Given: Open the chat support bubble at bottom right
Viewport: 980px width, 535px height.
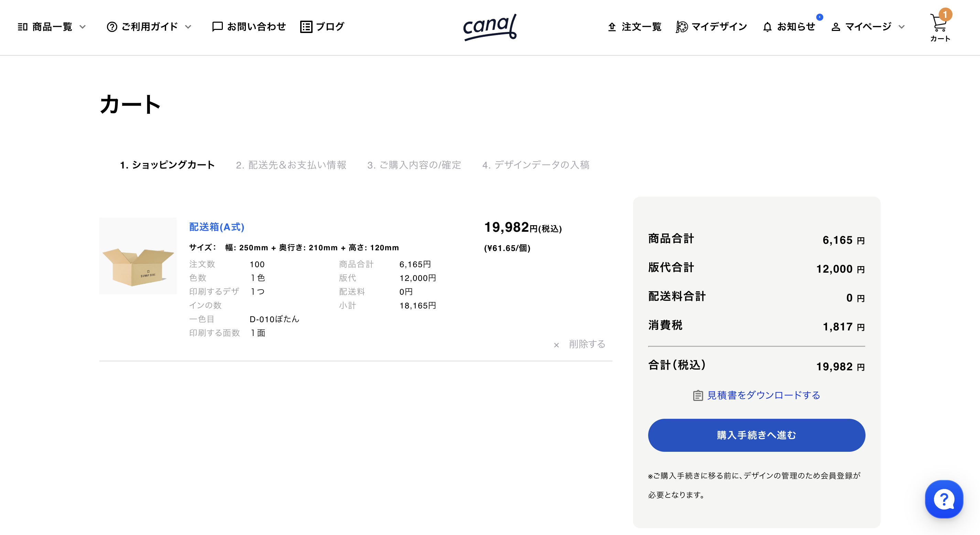Looking at the screenshot, I should coord(944,499).
